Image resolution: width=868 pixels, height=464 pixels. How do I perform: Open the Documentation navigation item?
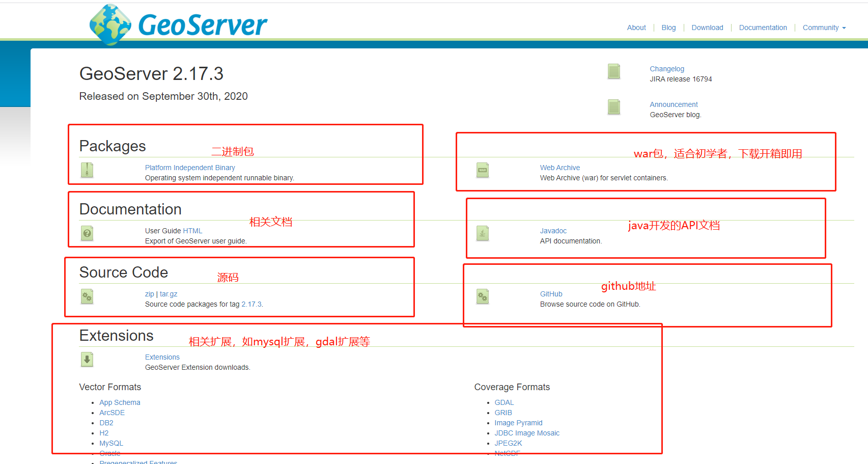pos(763,28)
